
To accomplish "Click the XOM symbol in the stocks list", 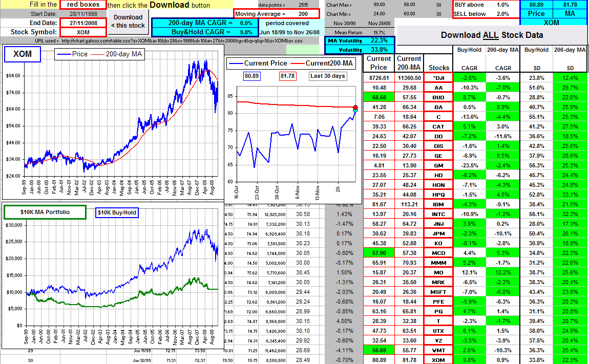I will coord(438,360).
